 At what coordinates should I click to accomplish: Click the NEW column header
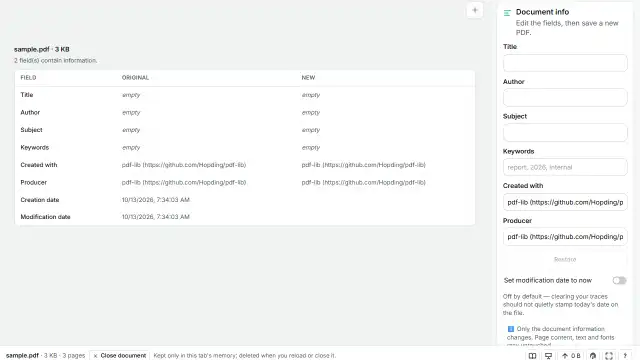point(308,78)
